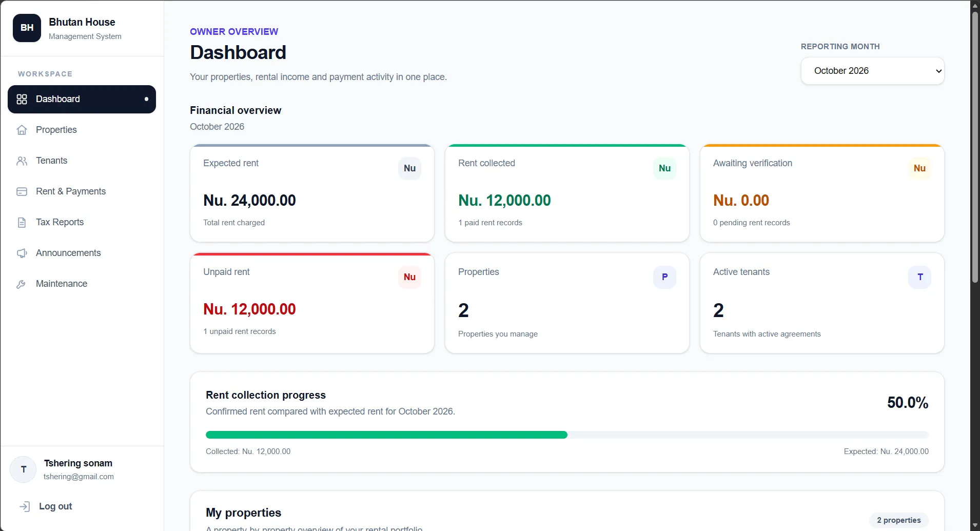Click the Nu. 24,000.00 expected rent value

pyautogui.click(x=249, y=201)
